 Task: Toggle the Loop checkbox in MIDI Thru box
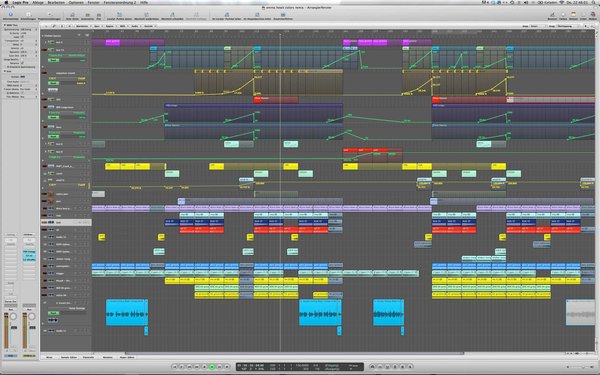[x=22, y=37]
